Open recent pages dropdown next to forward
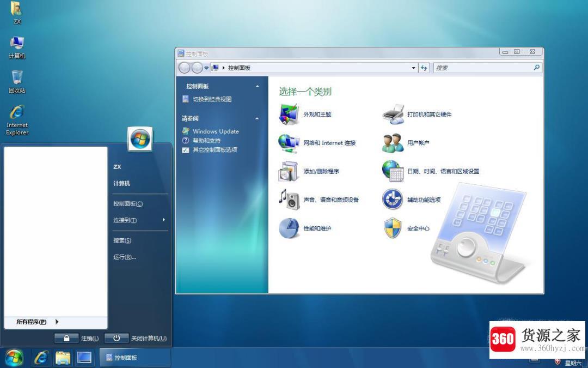The height and width of the screenshot is (368, 588). 206,68
